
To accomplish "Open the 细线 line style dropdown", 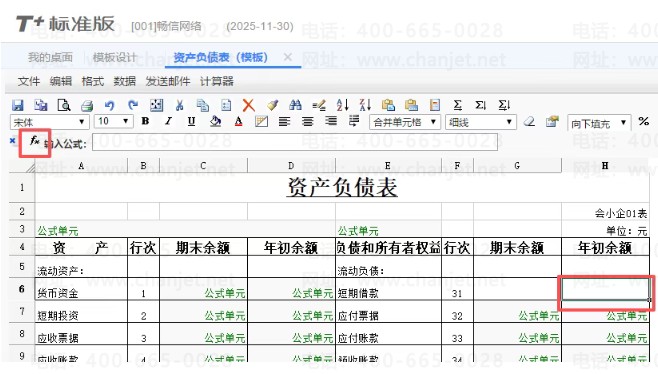I will (480, 122).
